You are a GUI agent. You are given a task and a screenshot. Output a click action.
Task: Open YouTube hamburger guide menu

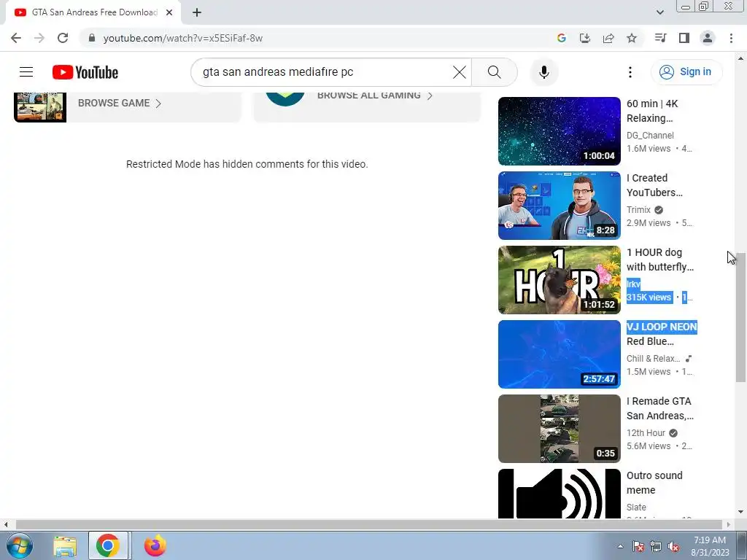pos(26,72)
